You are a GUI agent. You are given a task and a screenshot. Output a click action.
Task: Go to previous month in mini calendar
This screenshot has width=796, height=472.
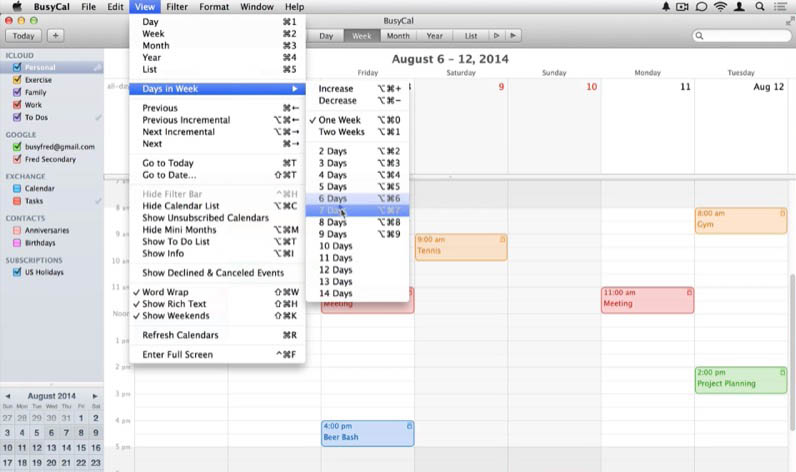click(8, 396)
